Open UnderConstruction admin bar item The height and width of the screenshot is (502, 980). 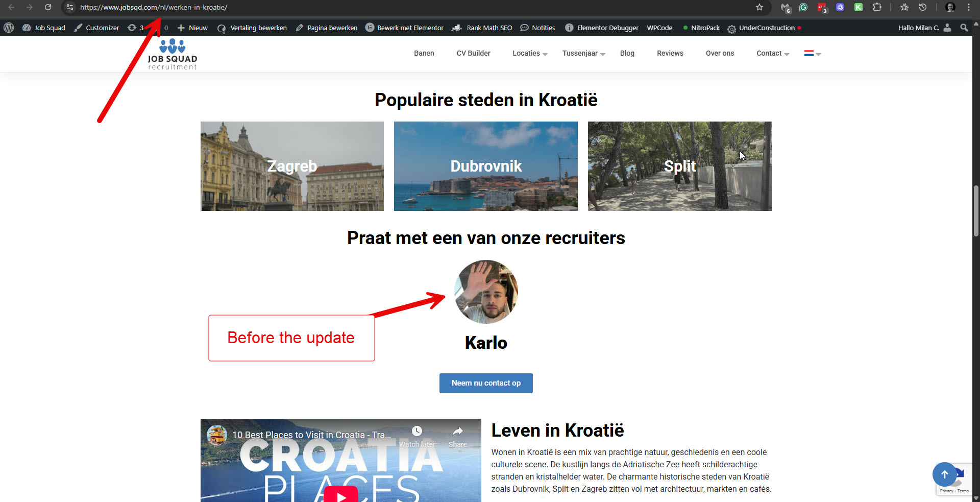click(764, 28)
